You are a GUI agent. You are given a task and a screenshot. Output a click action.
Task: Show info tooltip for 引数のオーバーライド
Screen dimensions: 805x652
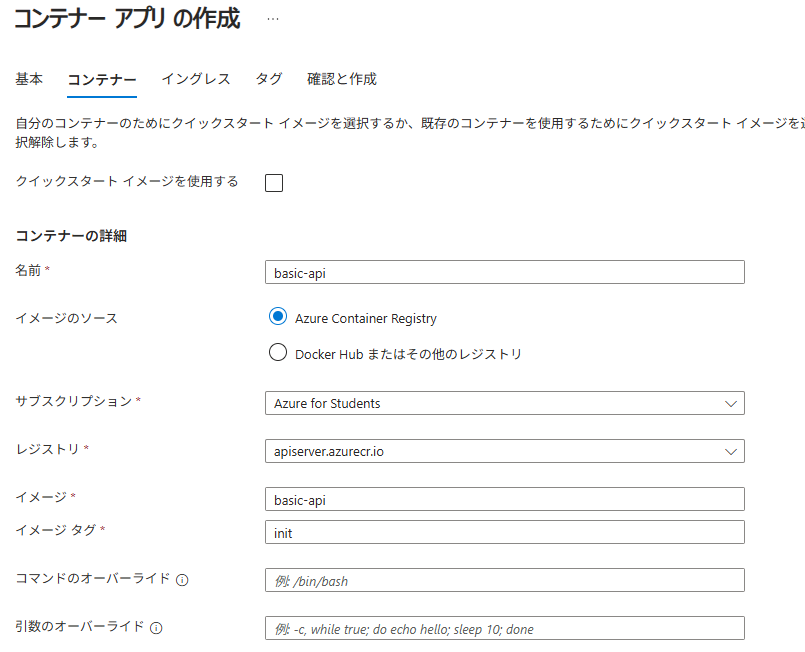coord(156,628)
